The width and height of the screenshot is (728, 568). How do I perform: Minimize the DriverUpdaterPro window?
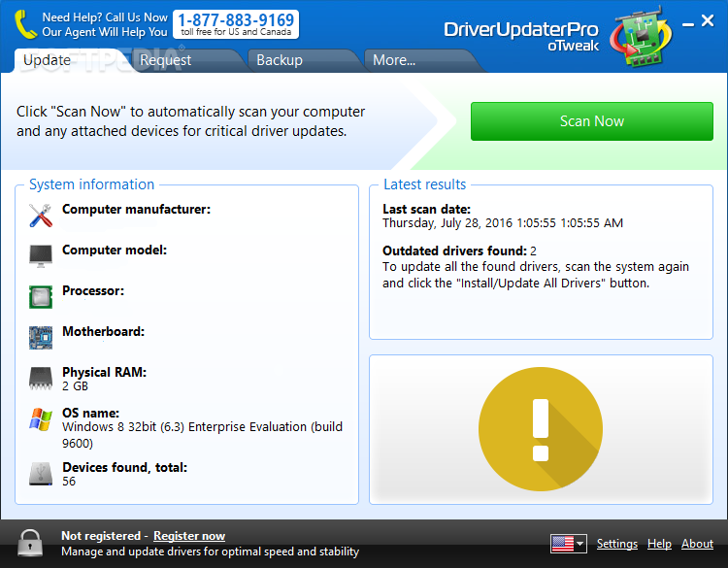pos(688,23)
